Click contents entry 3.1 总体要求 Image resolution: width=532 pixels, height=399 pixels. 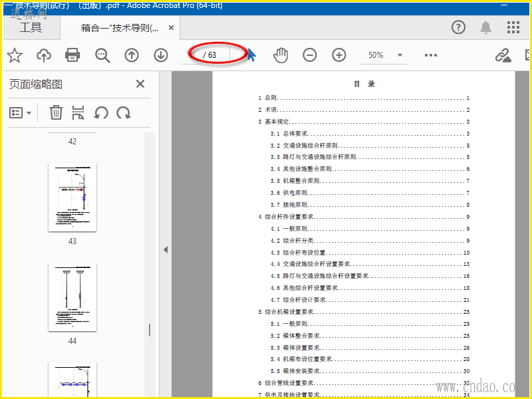pos(370,134)
